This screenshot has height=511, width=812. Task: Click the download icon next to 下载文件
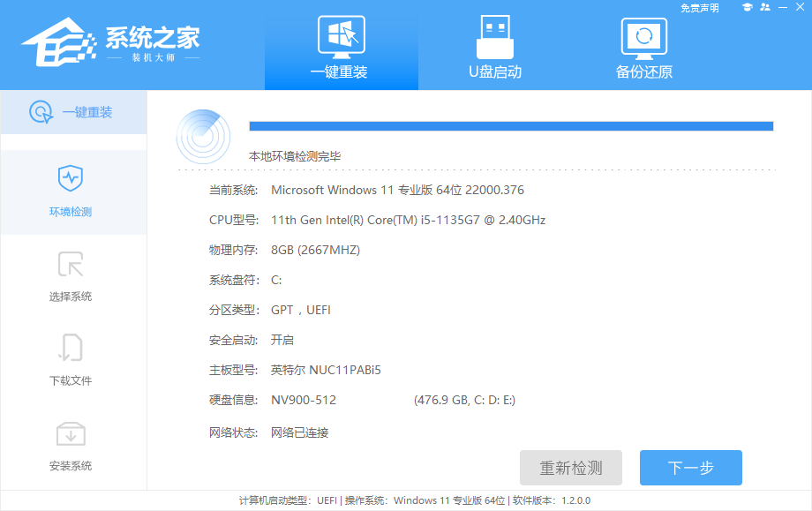(x=73, y=348)
